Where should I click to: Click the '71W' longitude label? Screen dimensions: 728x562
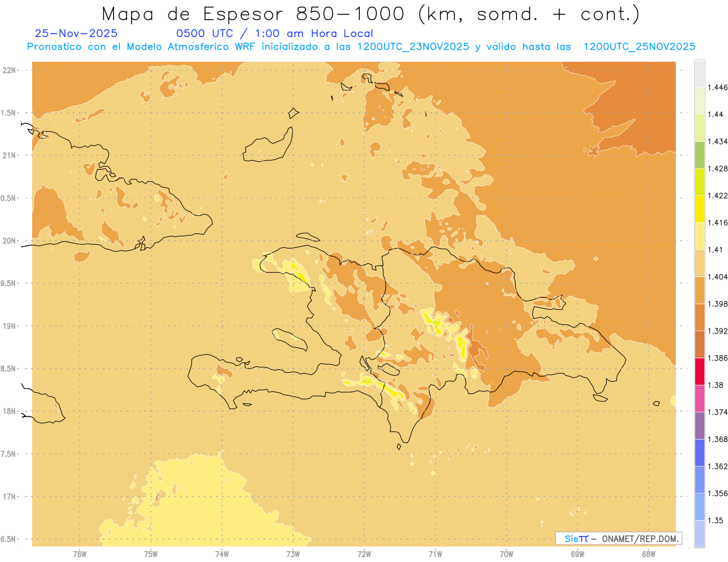[x=435, y=554]
